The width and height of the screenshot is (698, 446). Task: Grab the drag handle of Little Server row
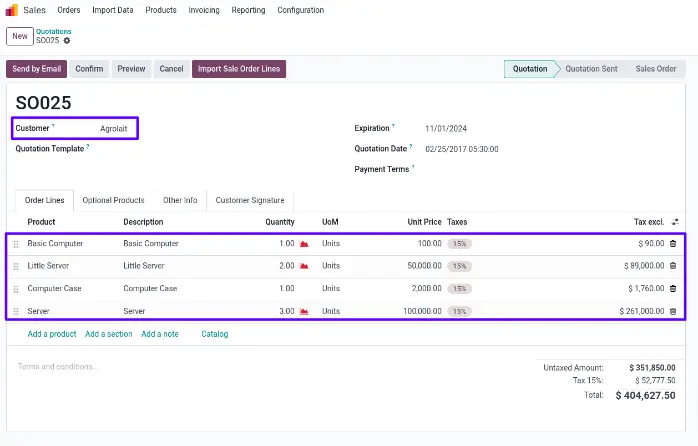tap(15, 266)
